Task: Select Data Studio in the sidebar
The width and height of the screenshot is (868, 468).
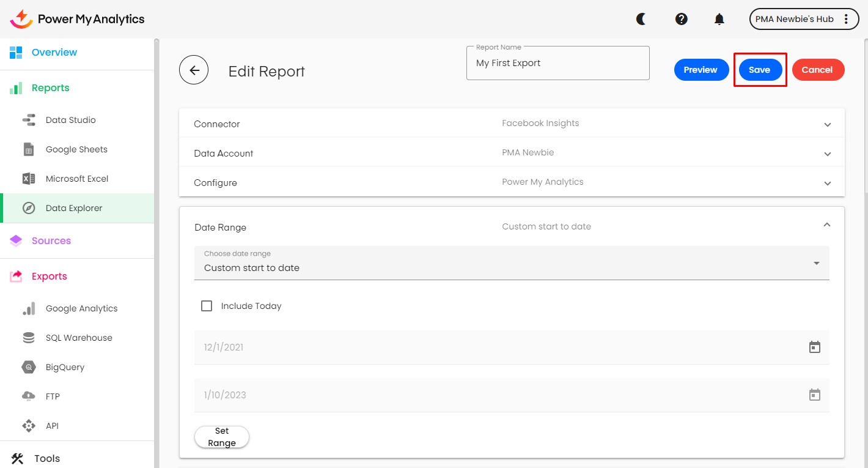Action: pos(70,120)
